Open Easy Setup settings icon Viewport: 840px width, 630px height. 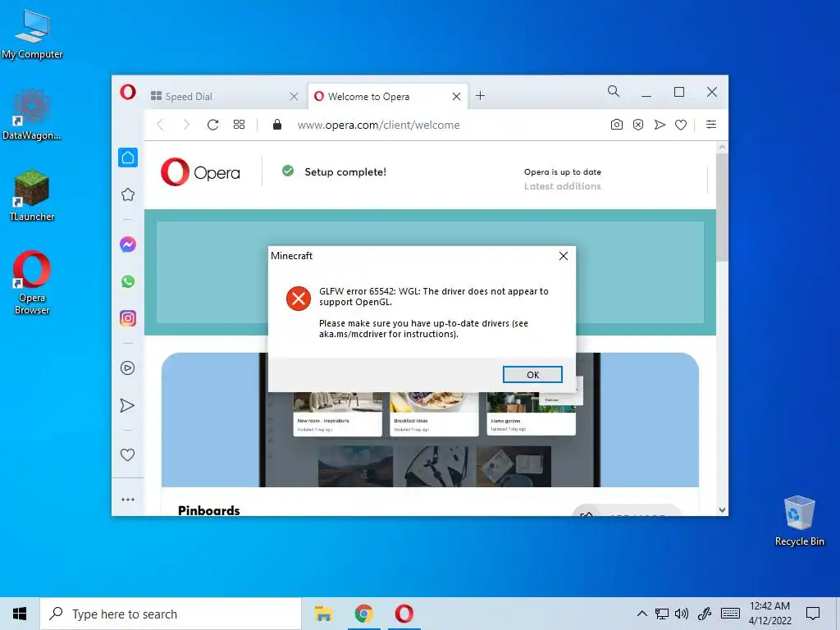pyautogui.click(x=711, y=125)
